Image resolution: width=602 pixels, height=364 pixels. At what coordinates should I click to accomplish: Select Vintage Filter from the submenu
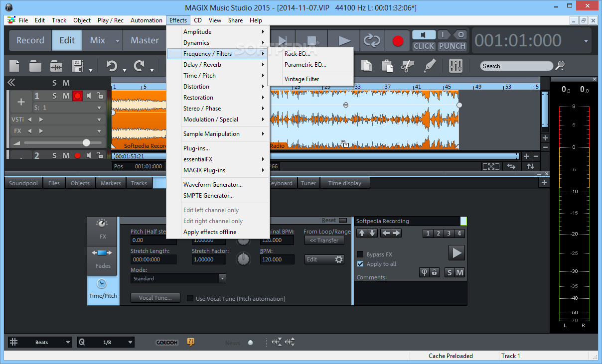pyautogui.click(x=302, y=79)
